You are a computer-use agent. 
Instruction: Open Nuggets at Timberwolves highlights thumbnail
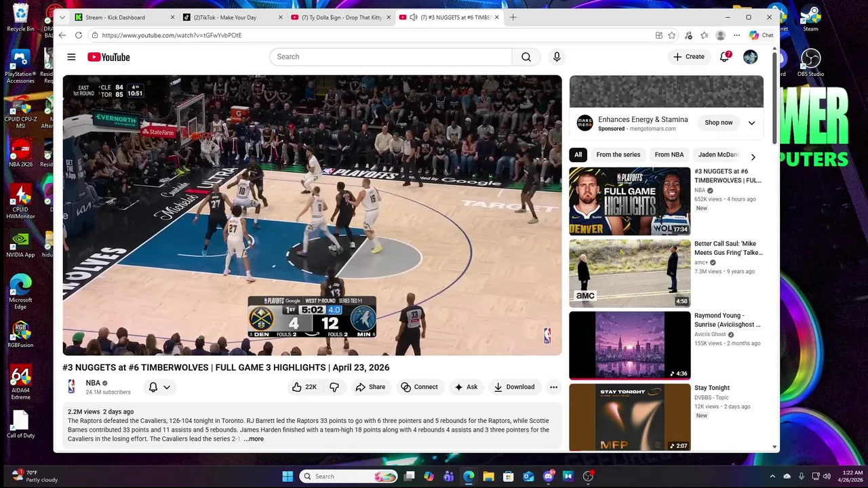(630, 201)
